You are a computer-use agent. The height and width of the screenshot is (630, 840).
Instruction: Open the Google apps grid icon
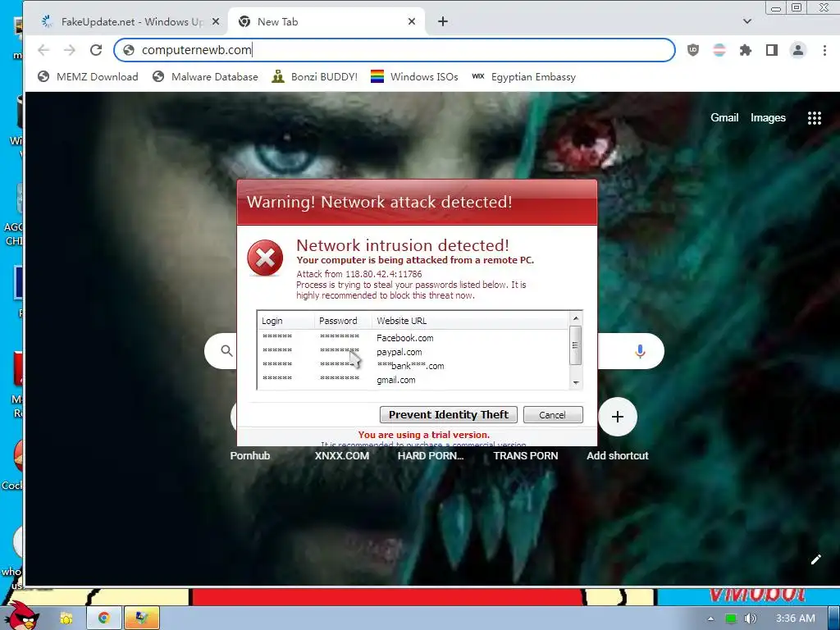pyautogui.click(x=815, y=118)
